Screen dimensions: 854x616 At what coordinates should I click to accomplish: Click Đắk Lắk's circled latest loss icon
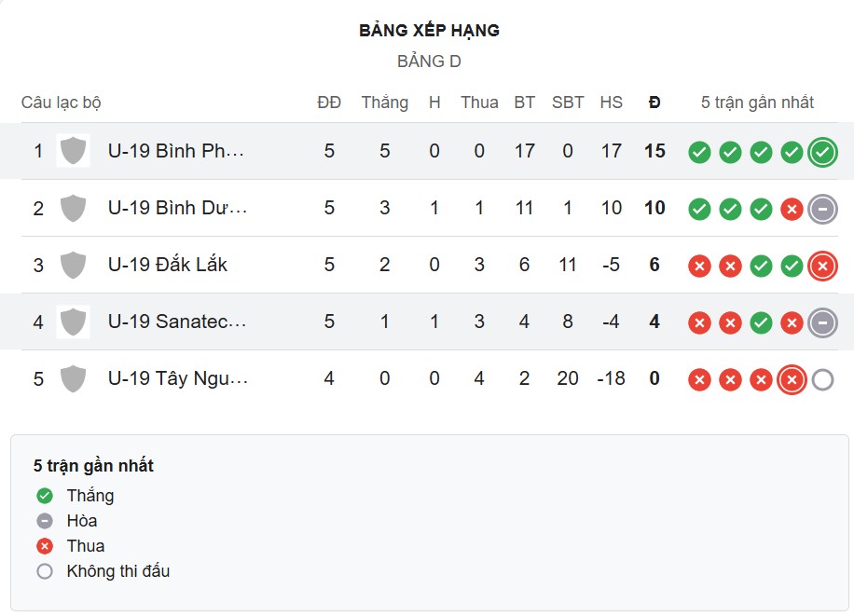pyautogui.click(x=821, y=266)
